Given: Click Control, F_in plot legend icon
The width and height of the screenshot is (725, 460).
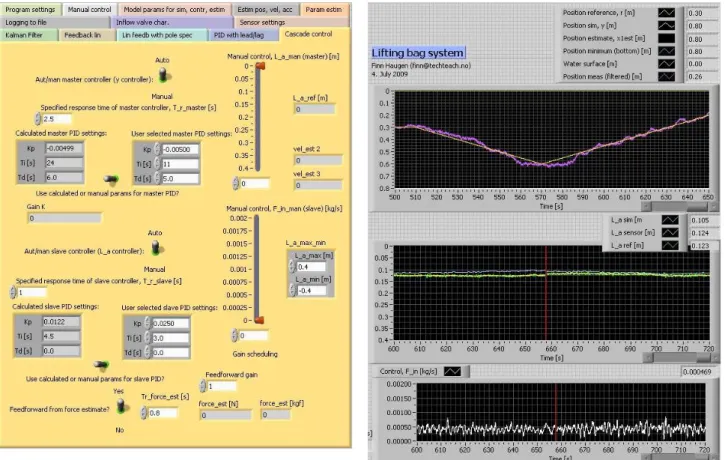Looking at the screenshot, I should click(x=452, y=371).
